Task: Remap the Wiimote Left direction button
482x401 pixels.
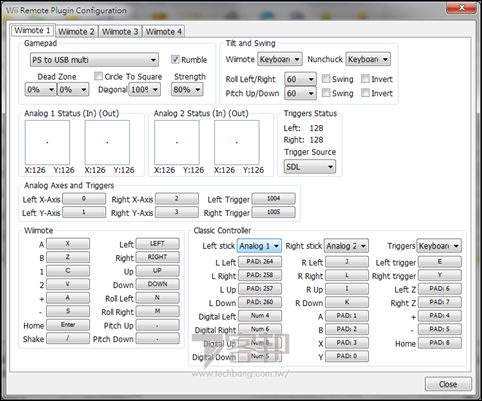Action: point(158,244)
